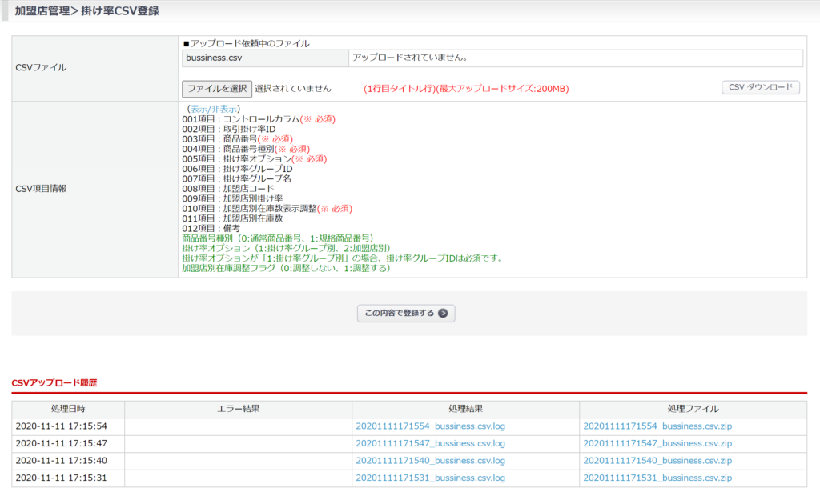Viewport: 820px width, 504px height.
Task: View the 20201111171540_bussiness.csv.log file
Action: click(430, 461)
